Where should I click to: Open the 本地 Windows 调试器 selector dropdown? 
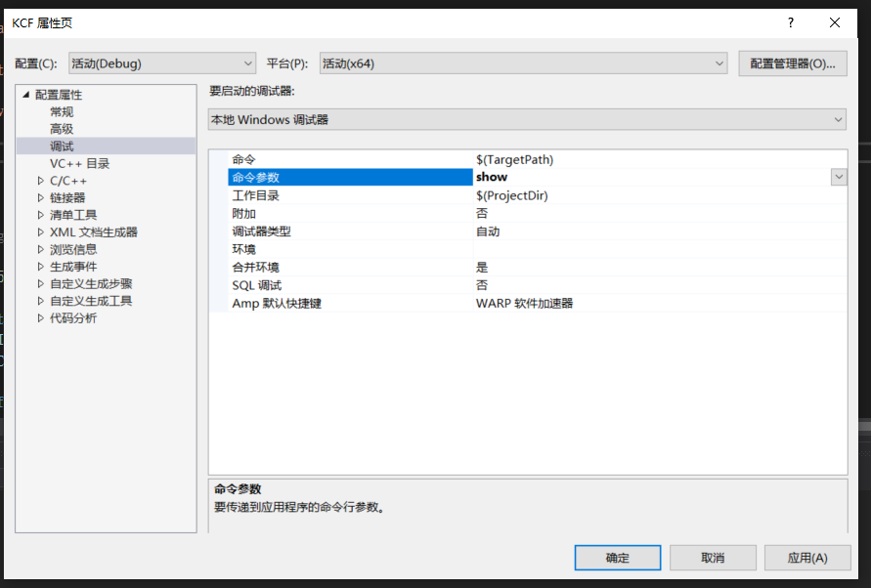(839, 118)
